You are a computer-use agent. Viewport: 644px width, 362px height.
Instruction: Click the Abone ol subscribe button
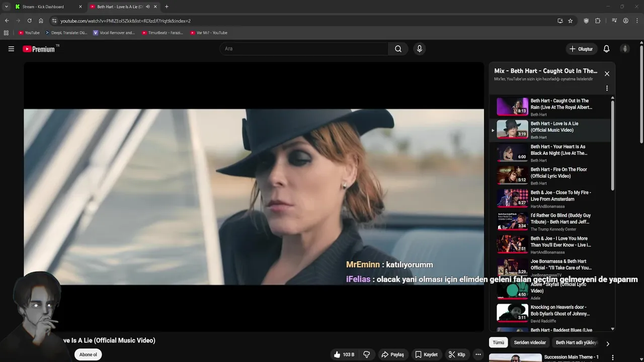click(x=88, y=354)
